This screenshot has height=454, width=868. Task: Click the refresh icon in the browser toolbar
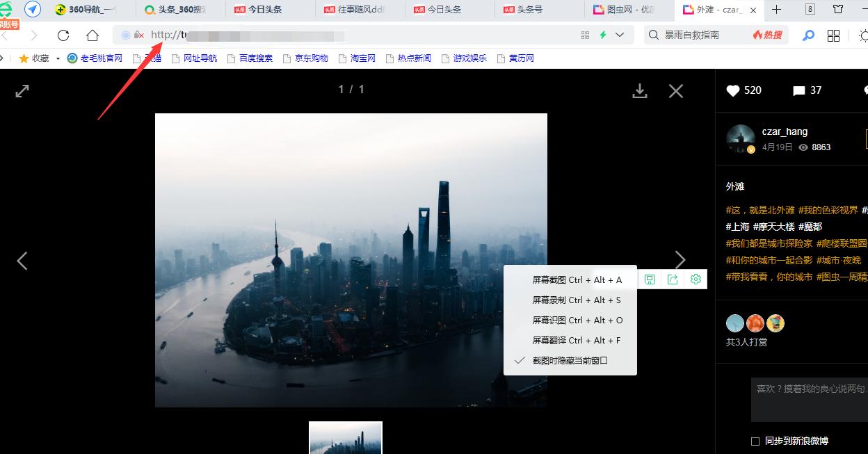click(x=63, y=35)
